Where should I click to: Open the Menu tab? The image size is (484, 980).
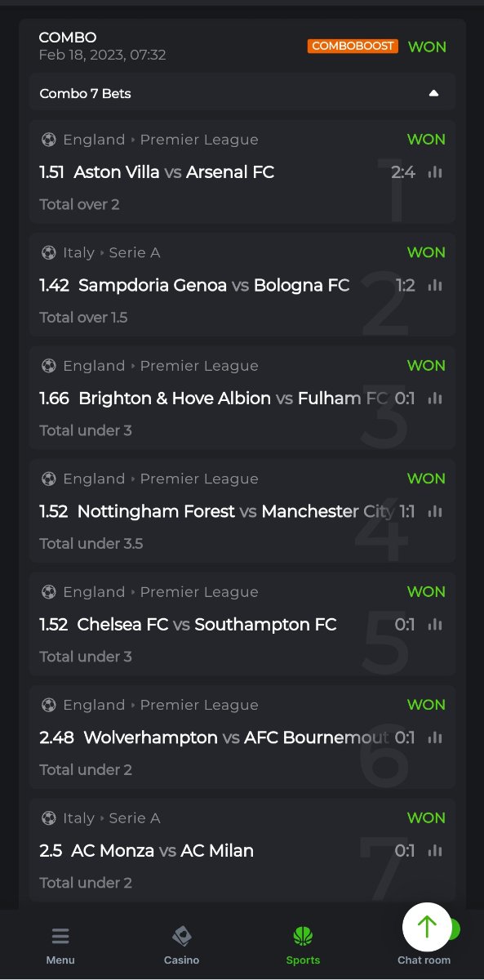pos(60,946)
